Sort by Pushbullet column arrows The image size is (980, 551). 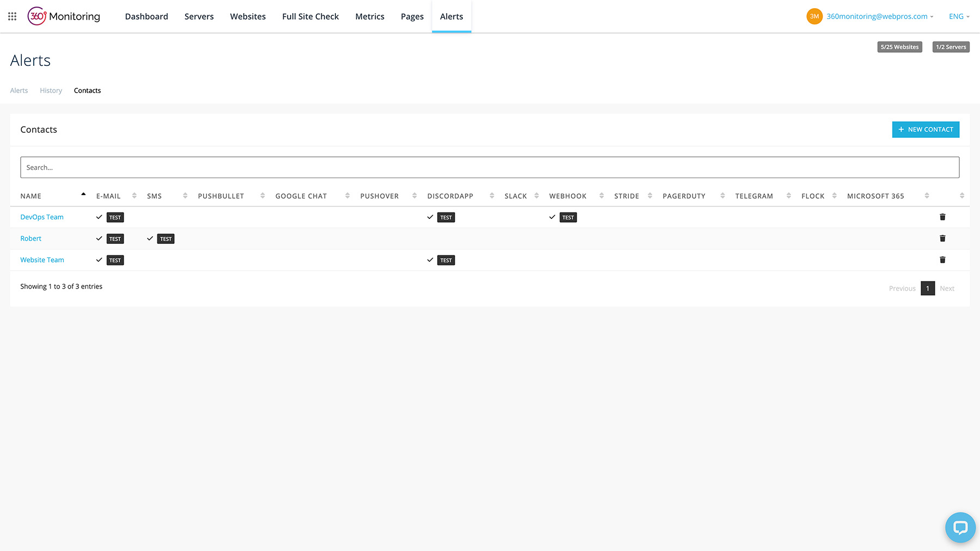pyautogui.click(x=262, y=195)
